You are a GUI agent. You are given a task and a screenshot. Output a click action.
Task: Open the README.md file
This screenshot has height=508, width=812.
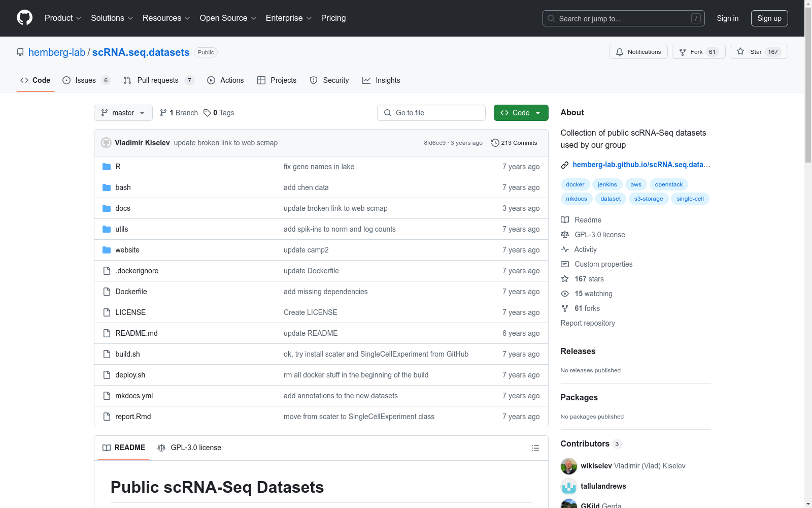click(137, 333)
